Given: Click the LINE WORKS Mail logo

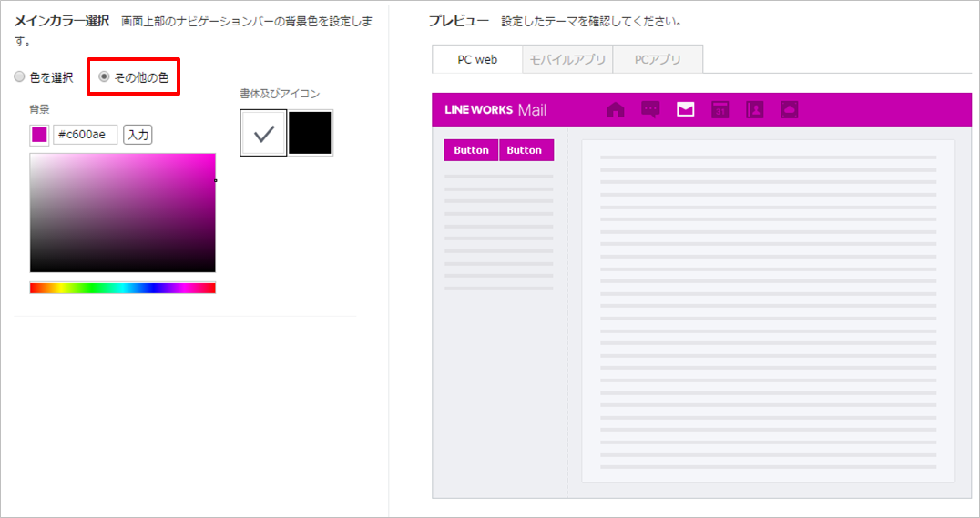Looking at the screenshot, I should click(495, 110).
